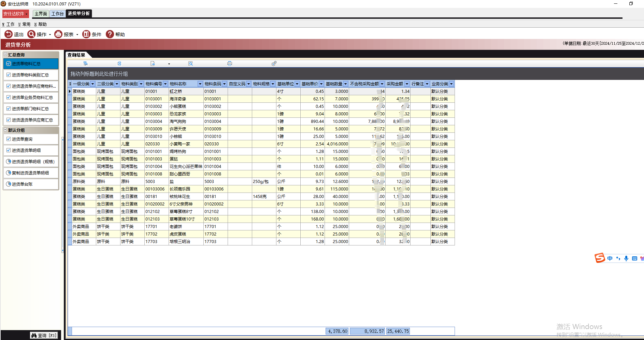Toggle the 进货单查询 checkbox
The image size is (644, 340).
(9, 139)
